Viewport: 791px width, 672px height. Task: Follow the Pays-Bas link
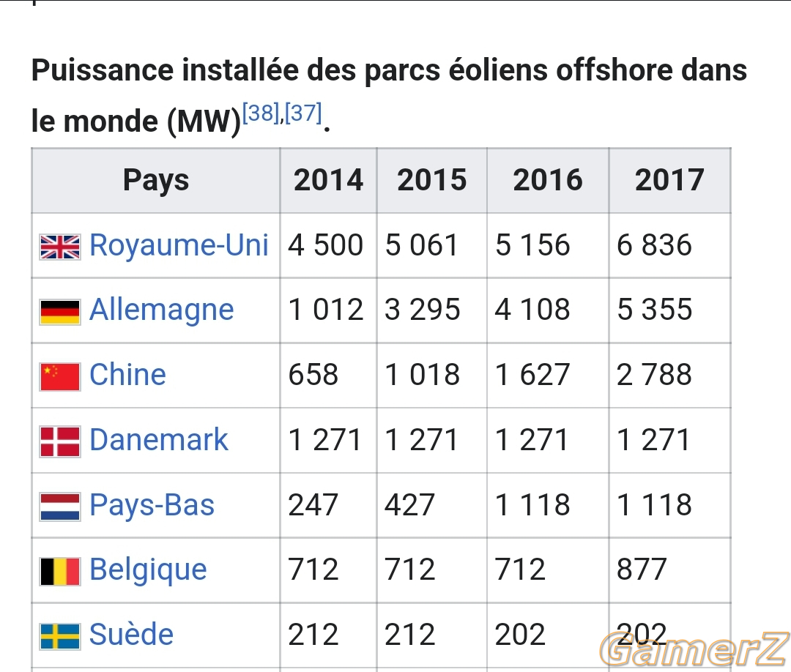tap(152, 505)
